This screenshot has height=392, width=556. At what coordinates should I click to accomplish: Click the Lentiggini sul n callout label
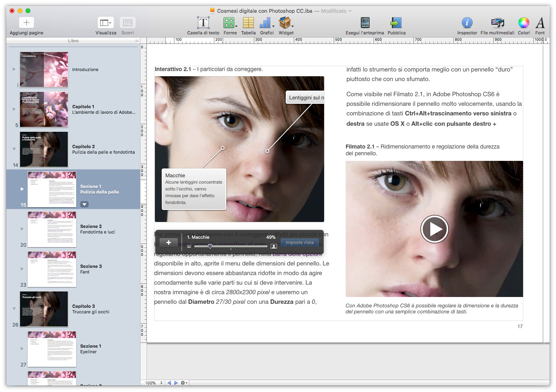click(305, 97)
